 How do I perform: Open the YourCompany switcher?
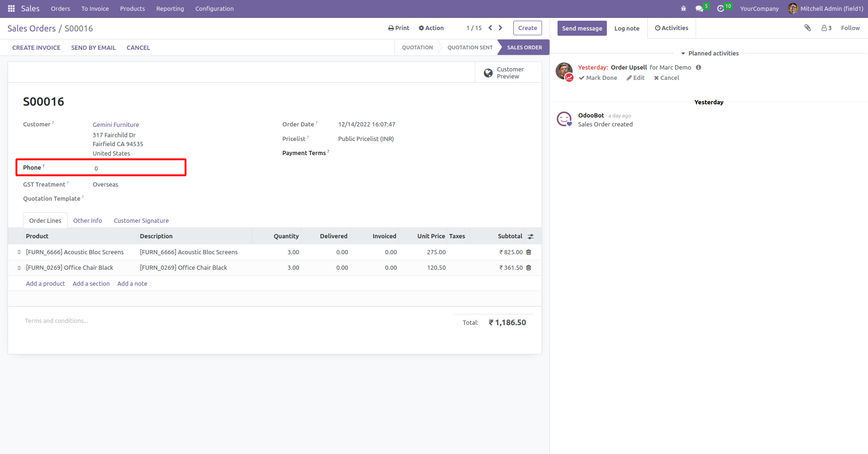759,8
